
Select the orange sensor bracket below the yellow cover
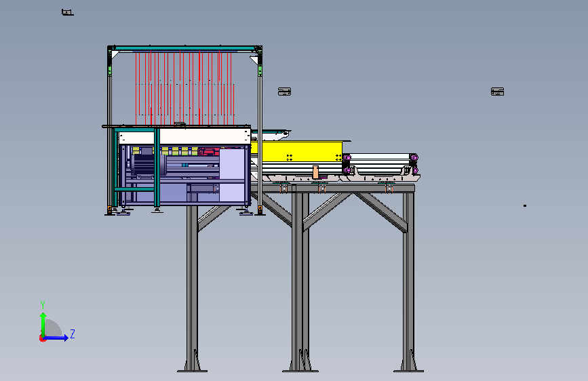coord(315,172)
